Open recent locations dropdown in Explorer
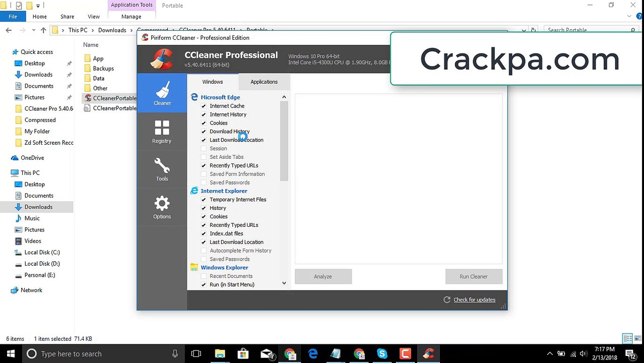The image size is (644, 363). pyautogui.click(x=33, y=30)
